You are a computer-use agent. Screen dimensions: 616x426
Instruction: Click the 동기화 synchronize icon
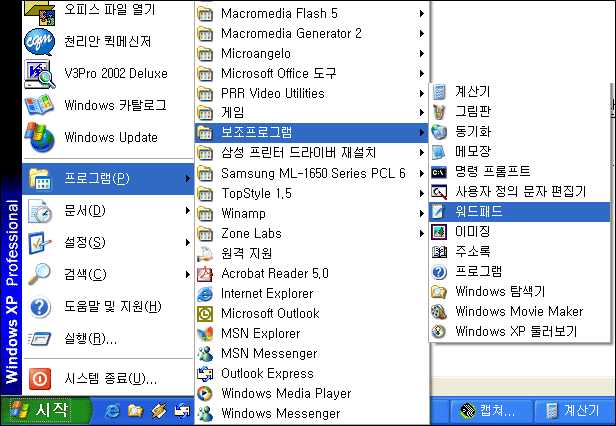tap(439, 132)
